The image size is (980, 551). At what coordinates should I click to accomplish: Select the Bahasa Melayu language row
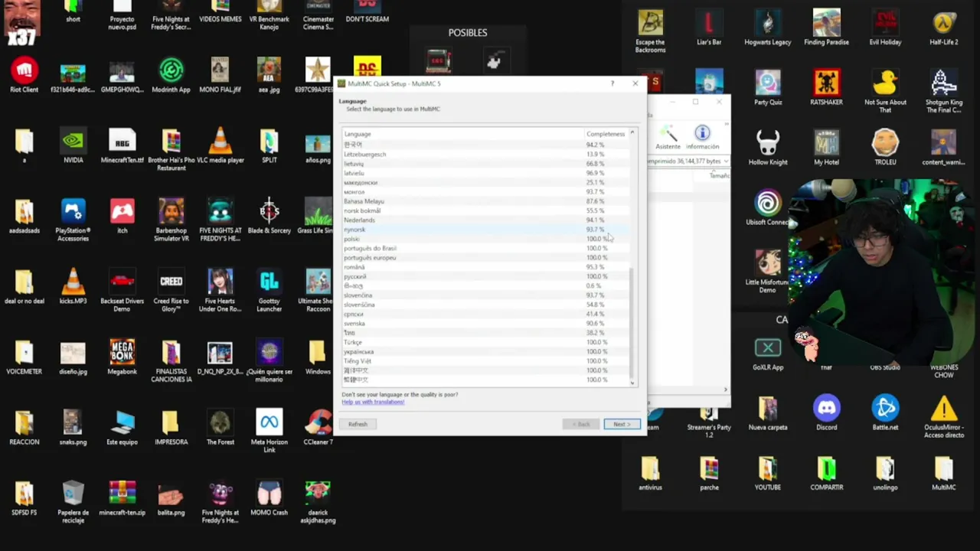[485, 201]
